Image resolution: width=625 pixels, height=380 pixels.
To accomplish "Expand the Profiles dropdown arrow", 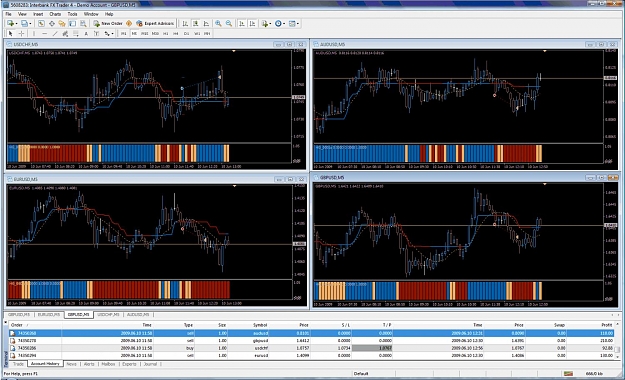I will pos(30,24).
